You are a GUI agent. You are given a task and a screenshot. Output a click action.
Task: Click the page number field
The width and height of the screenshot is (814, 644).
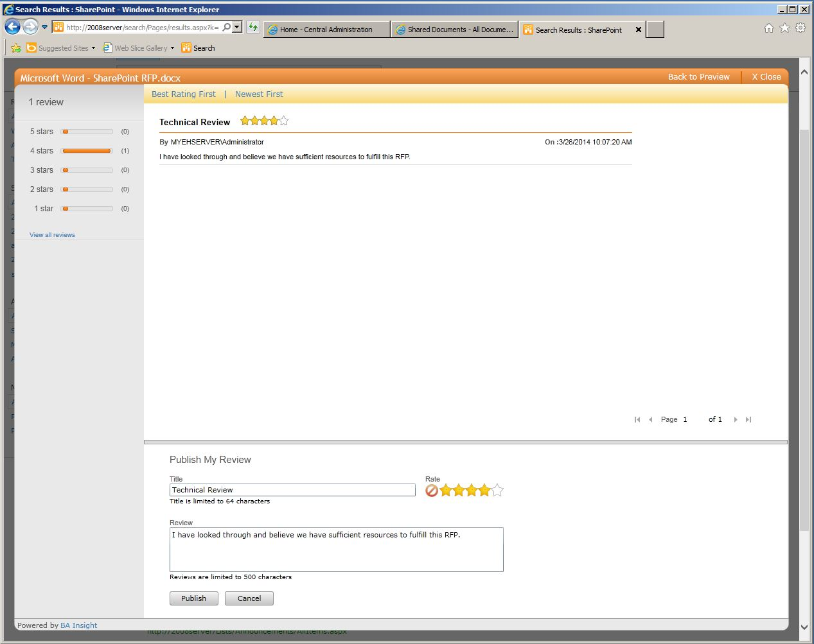(x=692, y=419)
